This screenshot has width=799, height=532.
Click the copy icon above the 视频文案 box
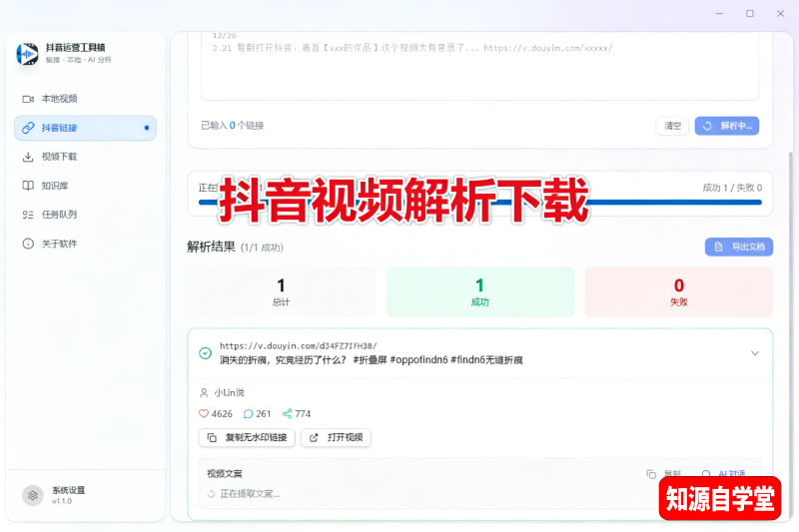(x=651, y=474)
